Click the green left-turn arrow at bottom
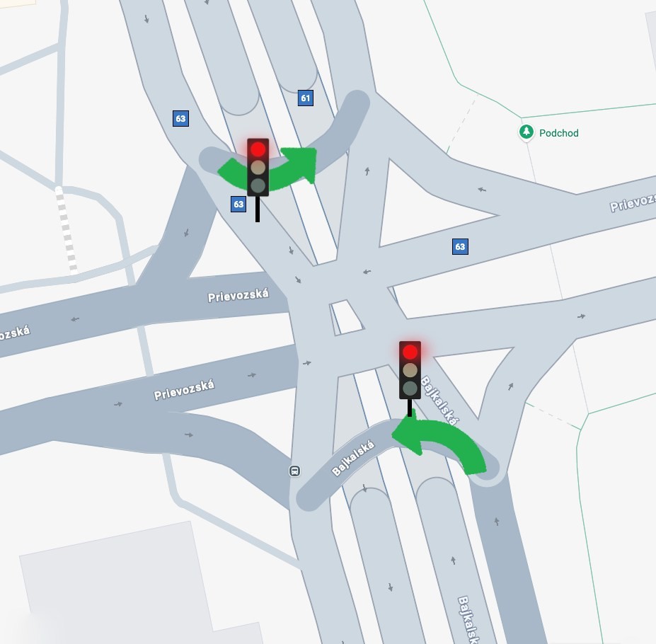The height and width of the screenshot is (644, 656). coord(439,444)
